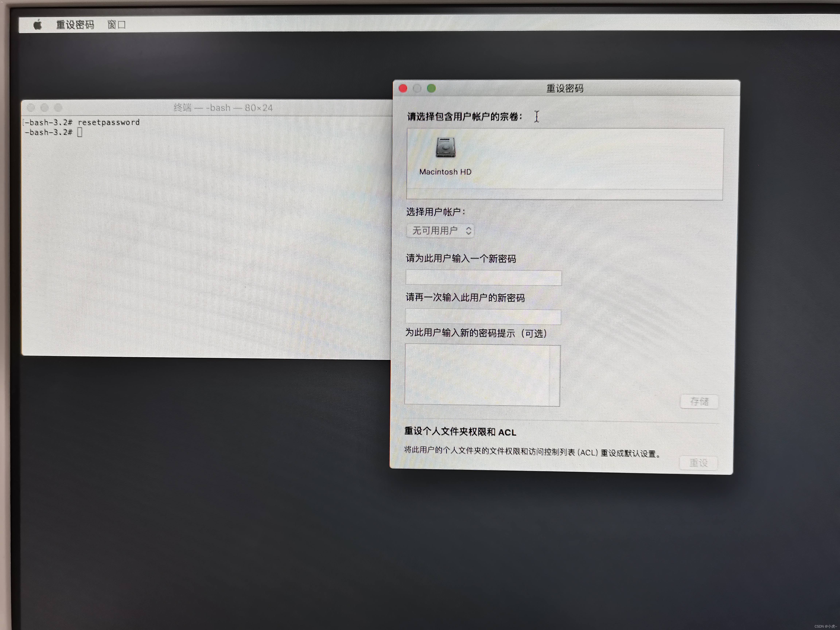The image size is (840, 630).
Task: Click the terminal zoom button
Action: coord(59,108)
